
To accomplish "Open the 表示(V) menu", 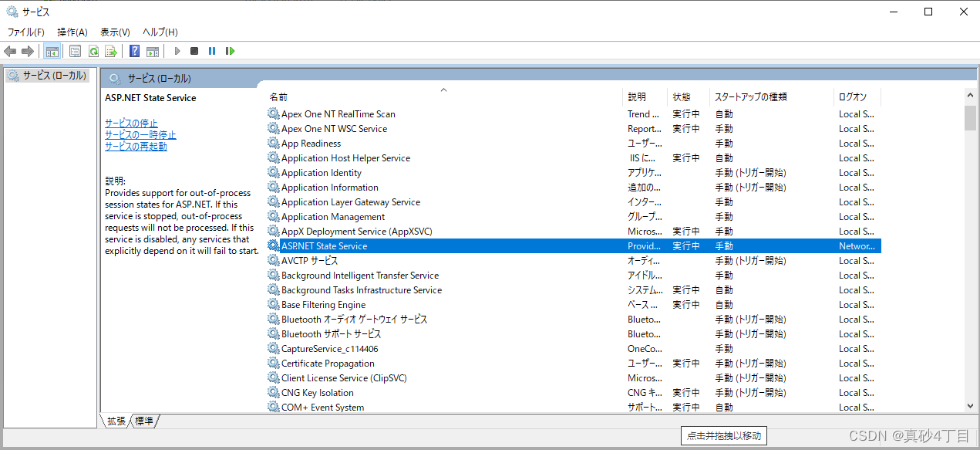I will pos(113,32).
